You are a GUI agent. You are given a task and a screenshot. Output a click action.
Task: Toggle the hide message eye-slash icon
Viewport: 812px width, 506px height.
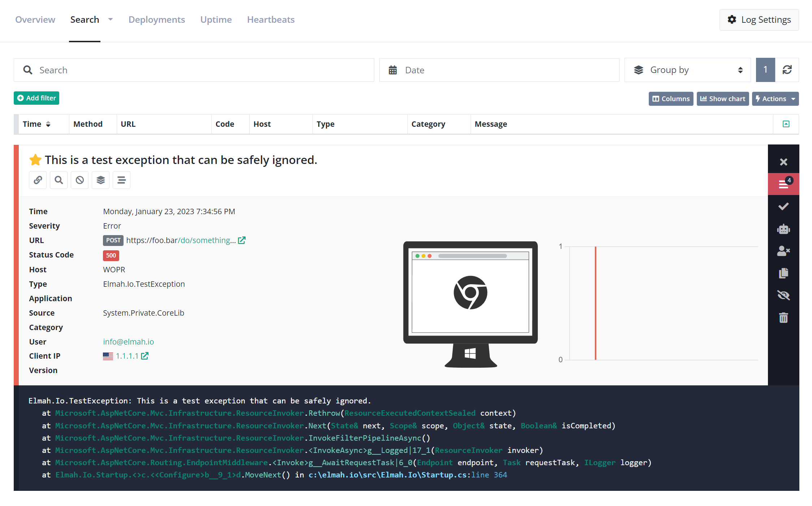[783, 295]
